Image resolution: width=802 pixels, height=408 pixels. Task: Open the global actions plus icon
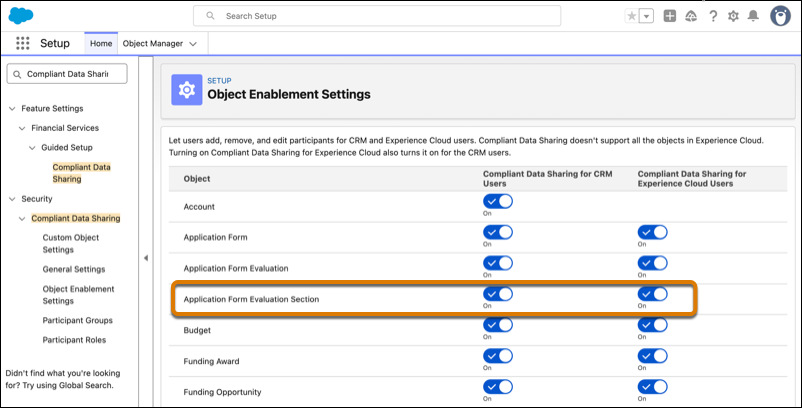click(670, 16)
